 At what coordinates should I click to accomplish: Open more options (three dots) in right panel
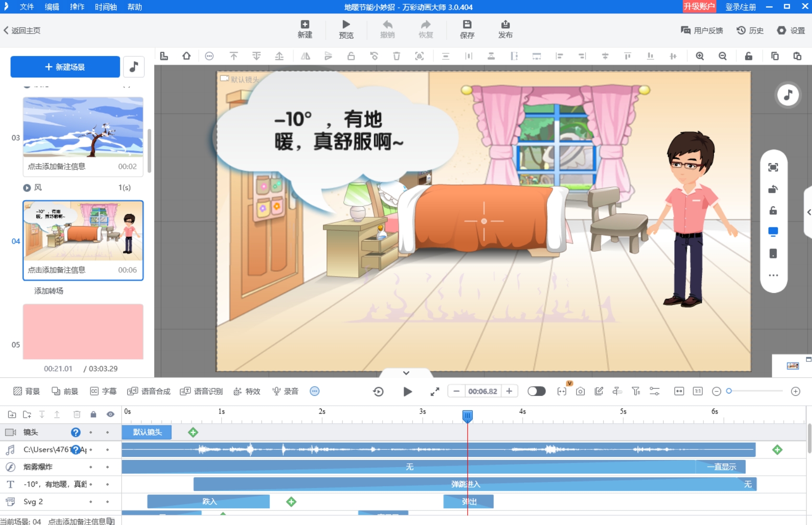click(x=773, y=275)
